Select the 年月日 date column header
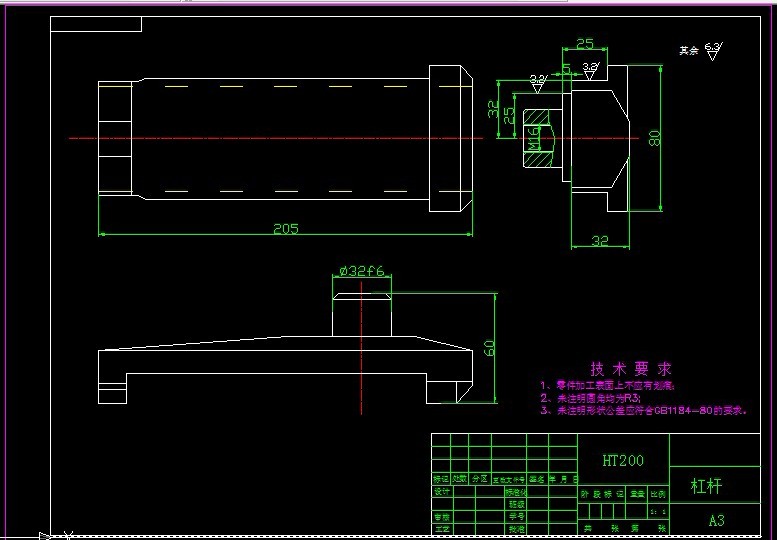Viewport: 777px width, 540px height. 563,479
